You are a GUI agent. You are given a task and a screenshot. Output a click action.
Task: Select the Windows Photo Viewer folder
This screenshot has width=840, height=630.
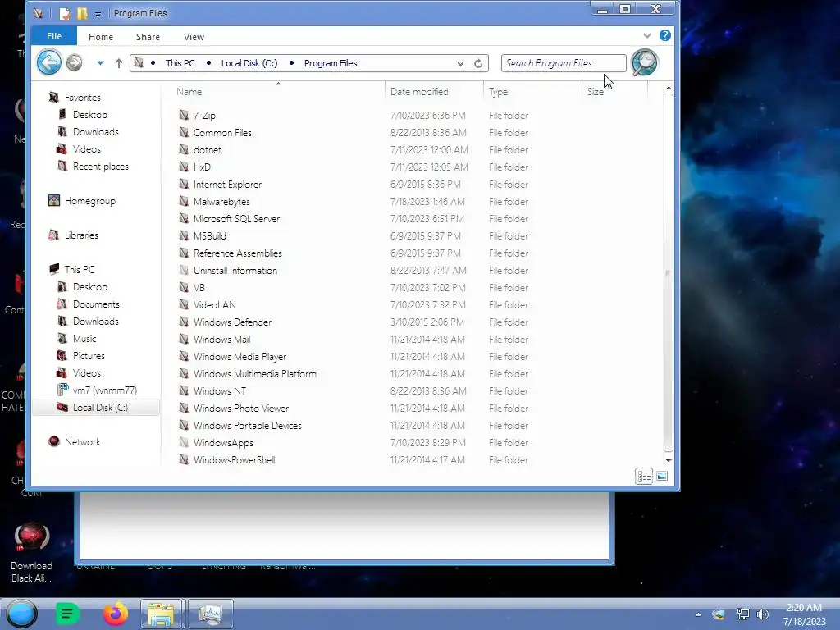pyautogui.click(x=241, y=409)
